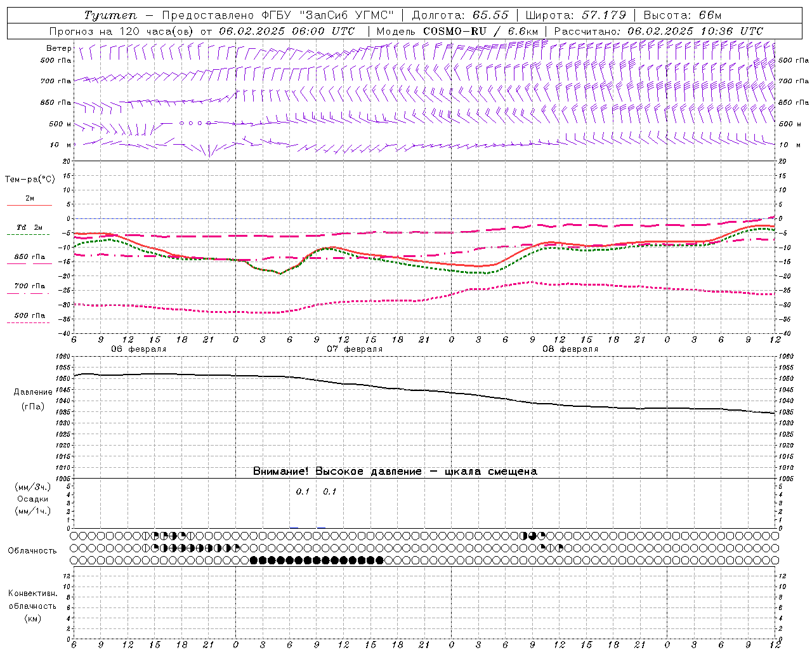Click the "10 м" wind level label on left
812x650 pixels.
coord(61,145)
